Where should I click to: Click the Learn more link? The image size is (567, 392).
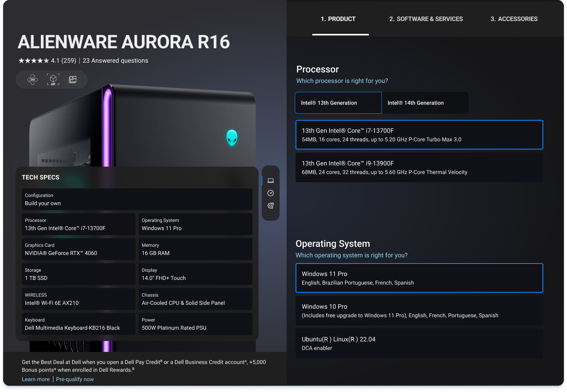36,379
